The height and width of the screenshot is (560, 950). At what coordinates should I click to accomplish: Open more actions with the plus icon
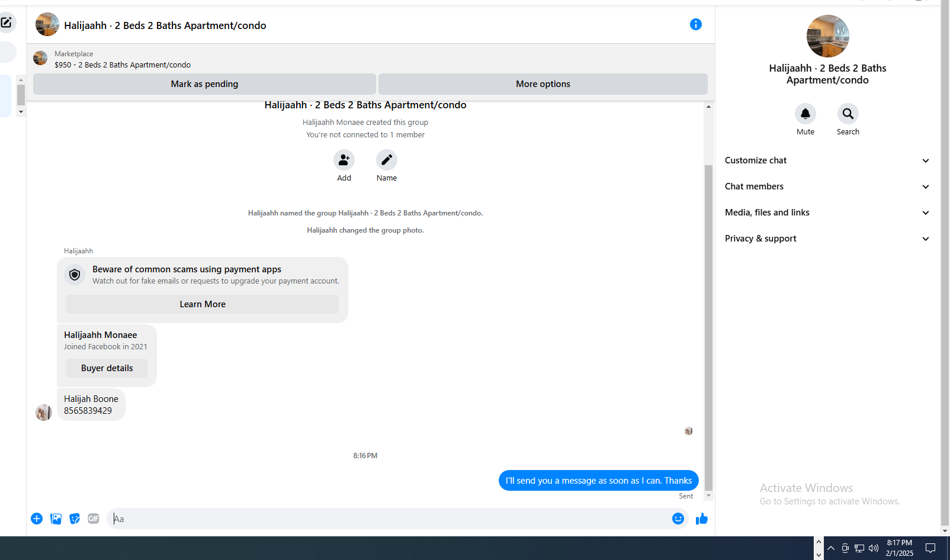coord(37,519)
